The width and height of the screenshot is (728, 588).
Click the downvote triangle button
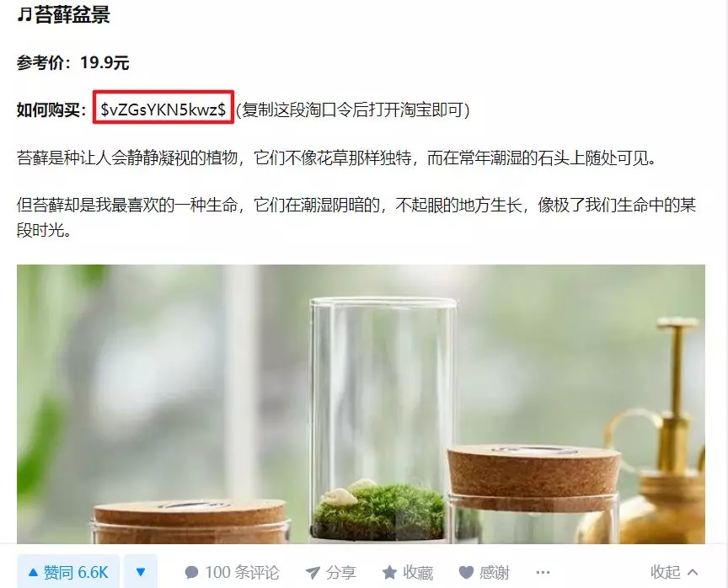coord(141,572)
